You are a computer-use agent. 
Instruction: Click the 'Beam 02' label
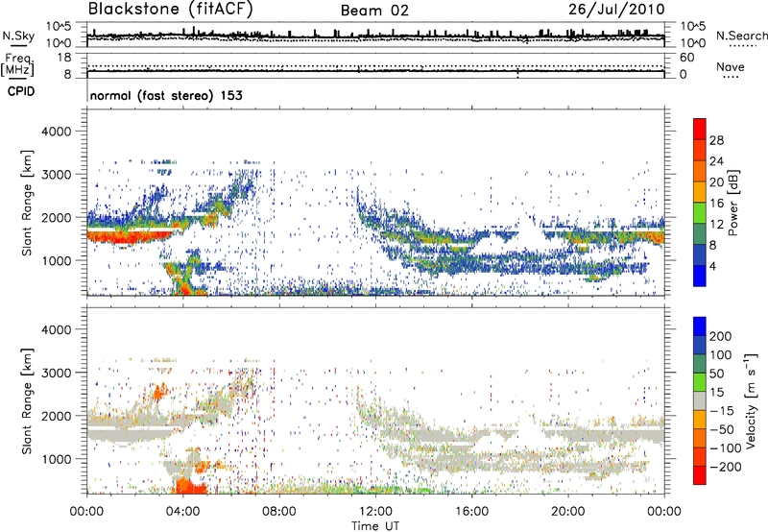pos(374,11)
